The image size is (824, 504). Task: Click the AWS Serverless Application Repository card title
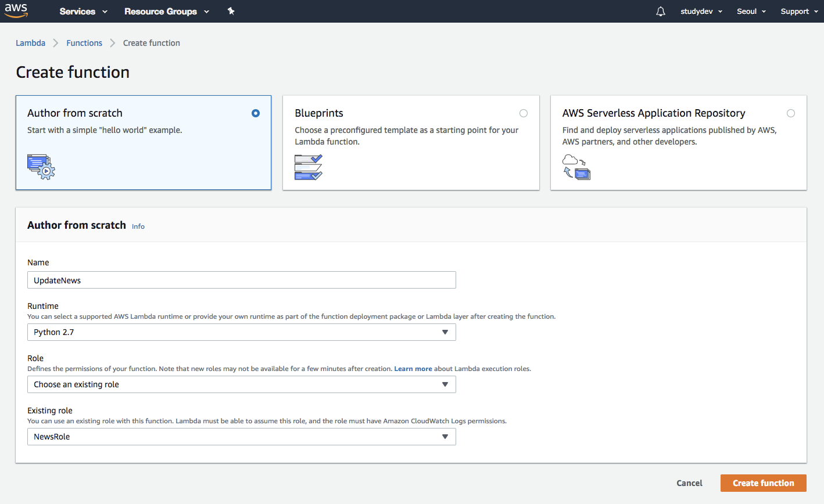pos(654,113)
